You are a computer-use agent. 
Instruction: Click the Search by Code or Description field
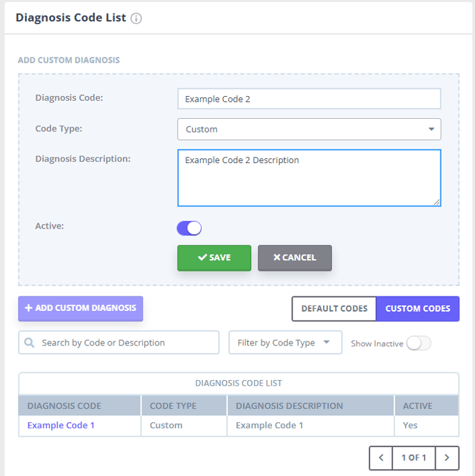[x=119, y=343]
